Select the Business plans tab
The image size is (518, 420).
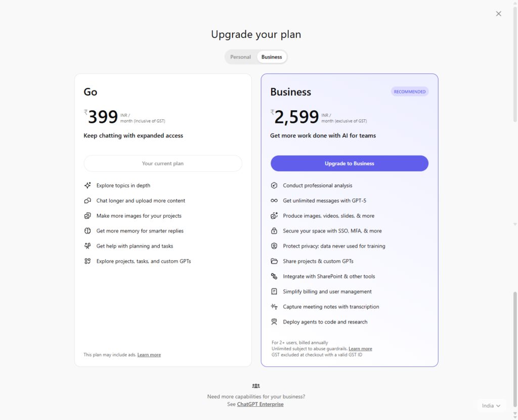tap(272, 57)
